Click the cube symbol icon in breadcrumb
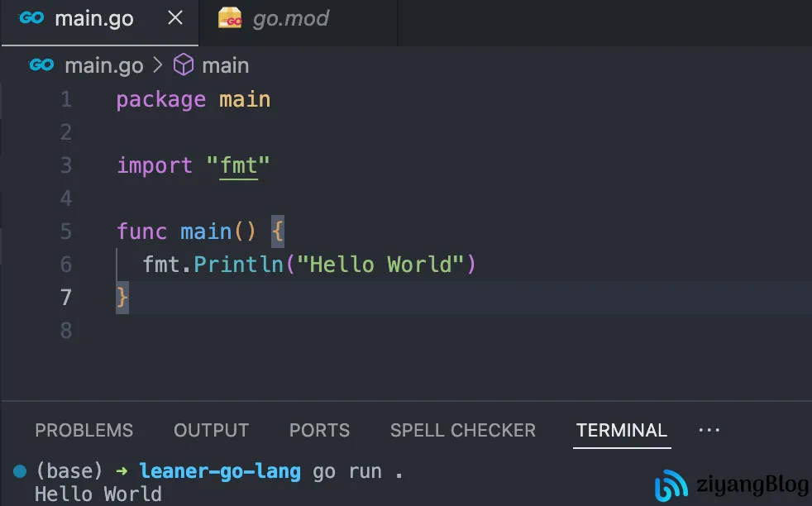Viewport: 812px width, 506px height. pos(183,65)
